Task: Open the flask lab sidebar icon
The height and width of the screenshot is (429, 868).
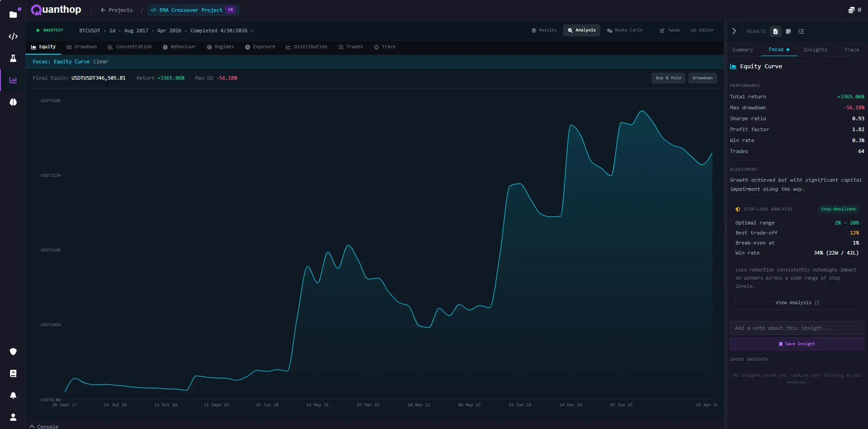Action: click(x=13, y=58)
